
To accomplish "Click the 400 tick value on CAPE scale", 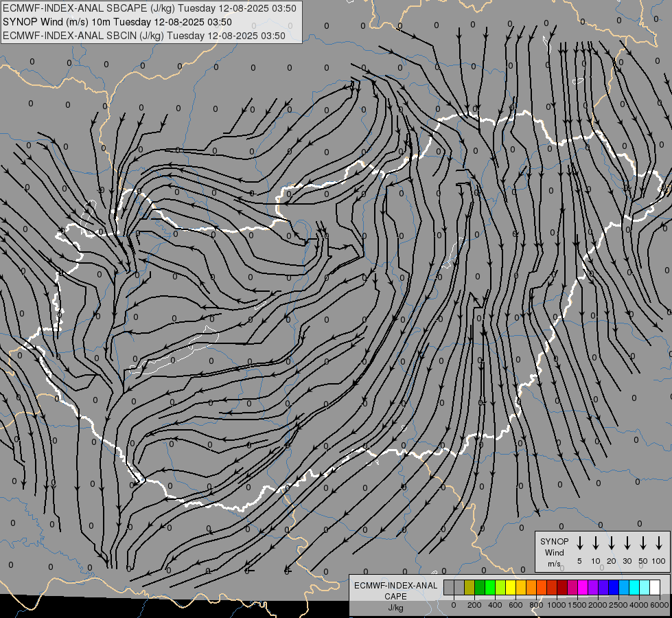I will point(495,605).
